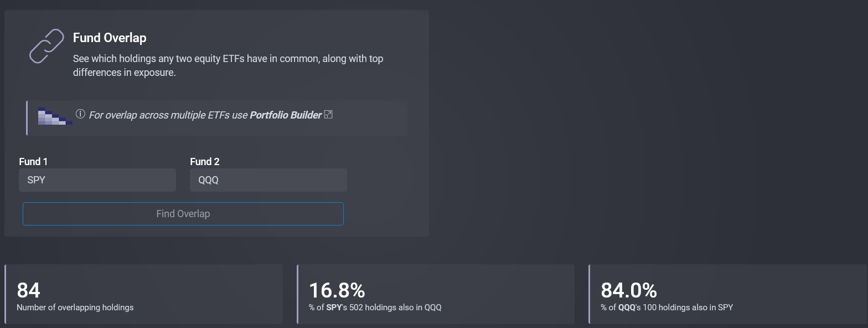The image size is (868, 328).
Task: Select the 16.8% statistic value
Action: [337, 290]
